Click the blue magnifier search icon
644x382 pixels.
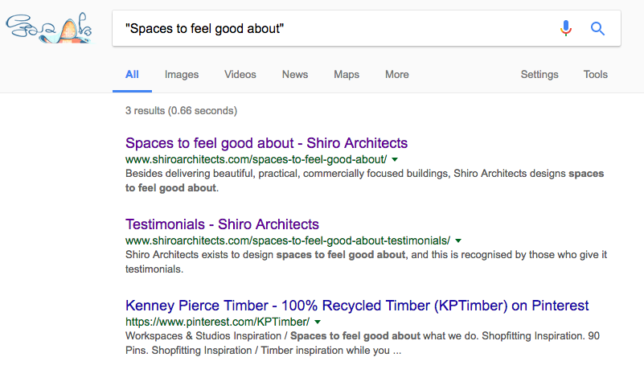tap(598, 28)
